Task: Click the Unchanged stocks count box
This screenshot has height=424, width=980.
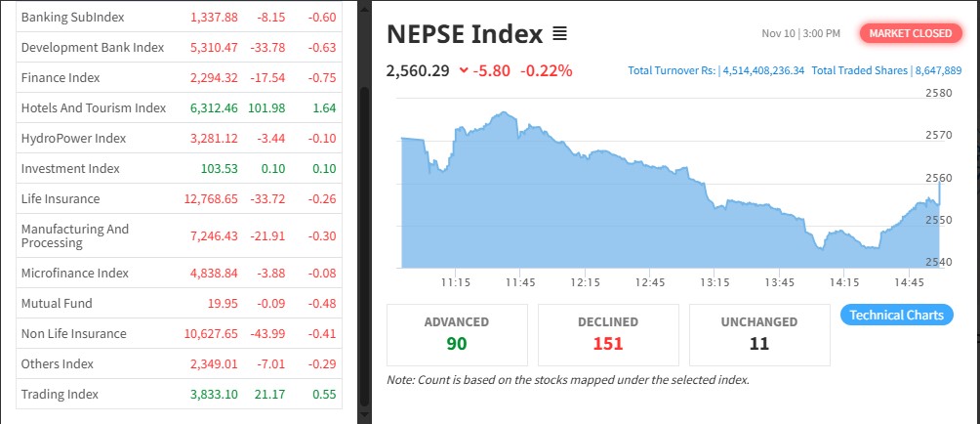Action: 759,332
